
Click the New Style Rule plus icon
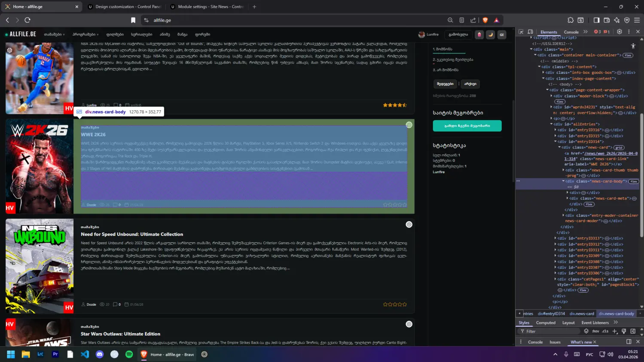click(615, 331)
